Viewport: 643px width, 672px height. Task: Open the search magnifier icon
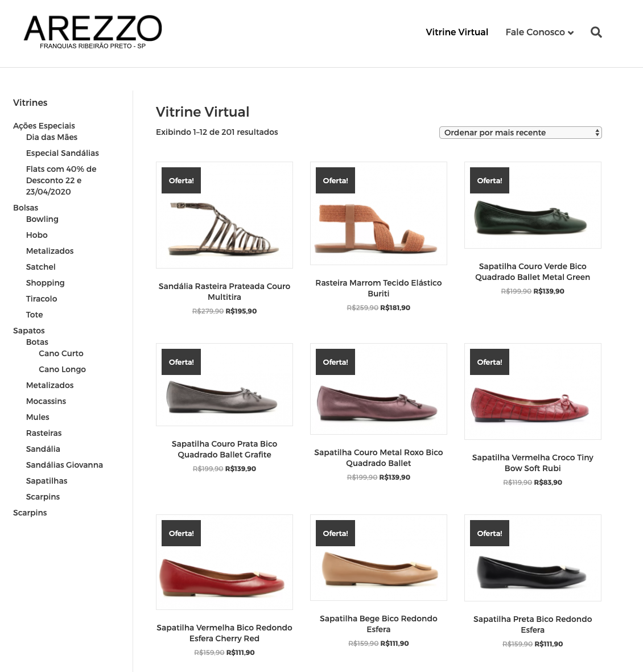click(596, 32)
